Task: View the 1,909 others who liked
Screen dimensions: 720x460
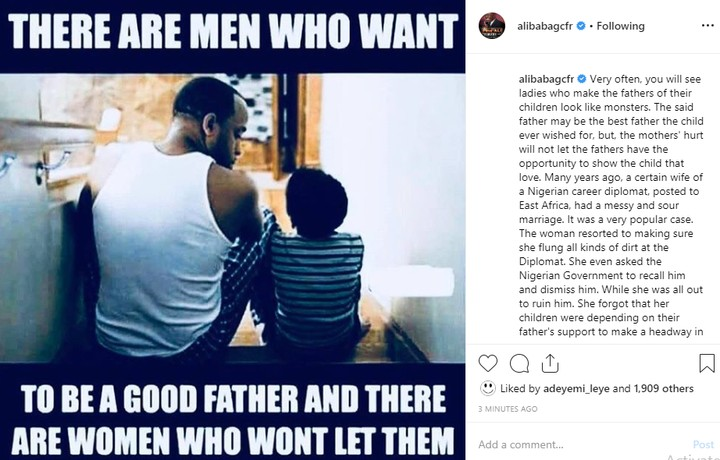Action: (x=664, y=388)
